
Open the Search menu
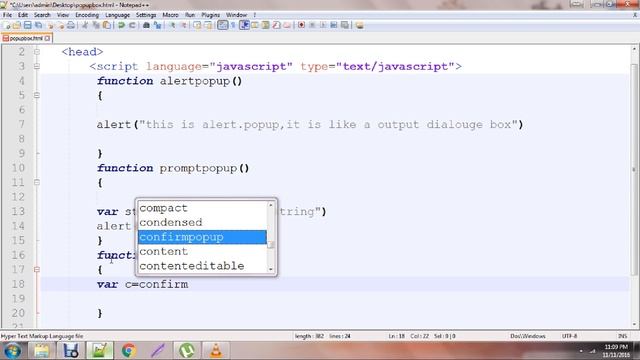point(42,15)
